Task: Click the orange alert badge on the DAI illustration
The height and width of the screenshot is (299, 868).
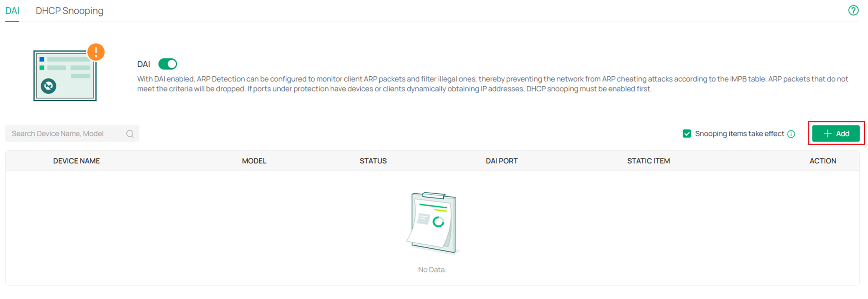Action: click(x=96, y=52)
